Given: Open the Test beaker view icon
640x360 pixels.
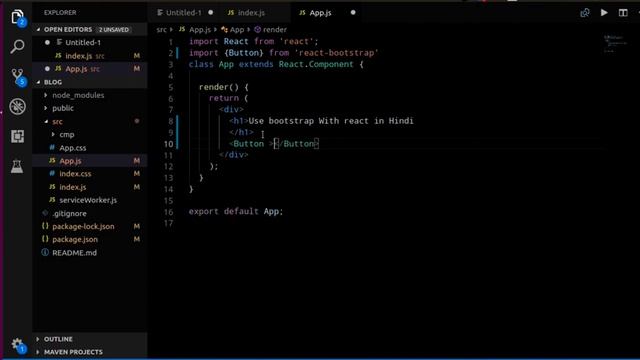Looking at the screenshot, I should pyautogui.click(x=17, y=166).
